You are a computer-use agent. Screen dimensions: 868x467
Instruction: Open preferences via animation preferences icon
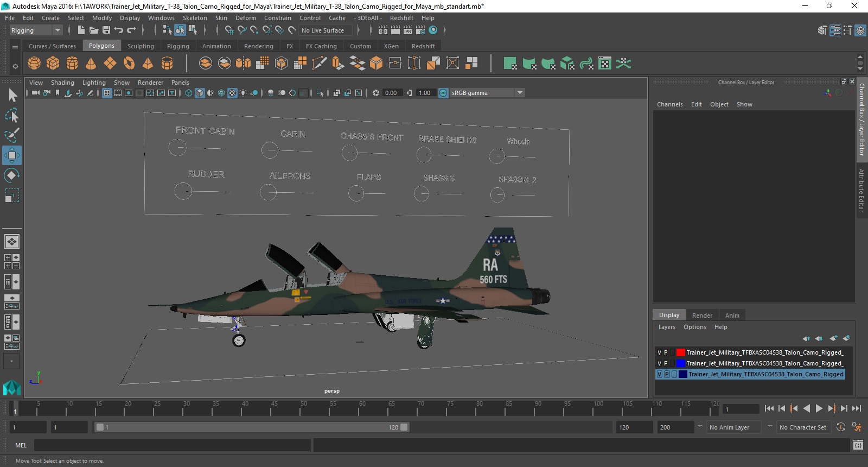pyautogui.click(x=857, y=427)
